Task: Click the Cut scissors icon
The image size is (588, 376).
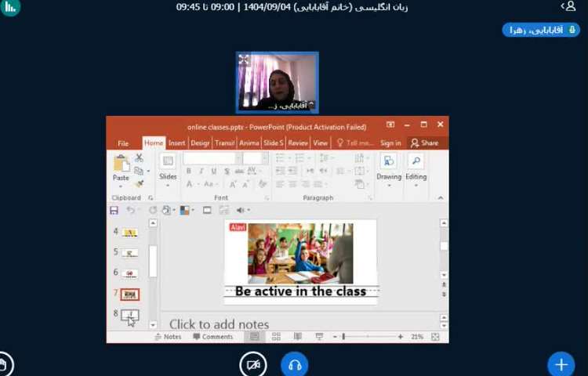Action: click(x=139, y=157)
